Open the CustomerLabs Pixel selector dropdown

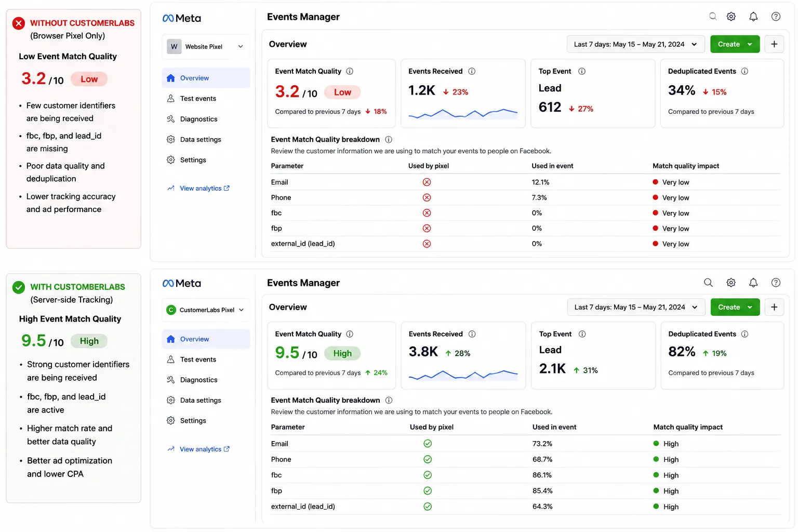(206, 310)
